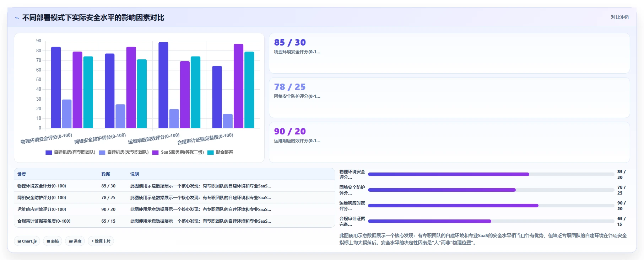Viewport: 644px width, 260px height.
Task: Click the tallest blue bar for 运维响应时效
Action: coord(163,85)
